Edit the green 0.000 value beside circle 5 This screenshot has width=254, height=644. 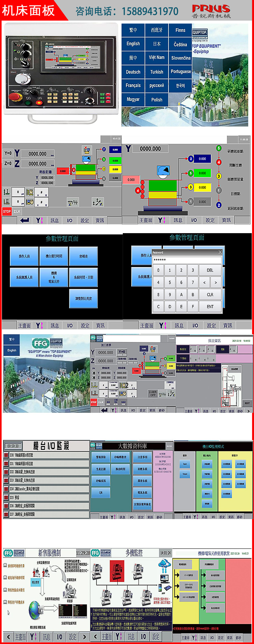(x=202, y=173)
